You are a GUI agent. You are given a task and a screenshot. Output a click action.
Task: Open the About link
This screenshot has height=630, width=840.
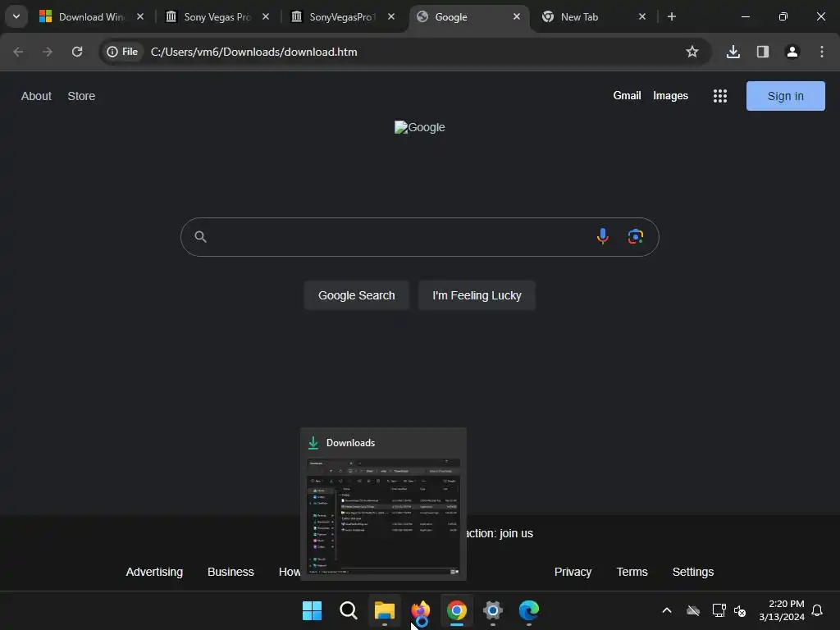[36, 96]
